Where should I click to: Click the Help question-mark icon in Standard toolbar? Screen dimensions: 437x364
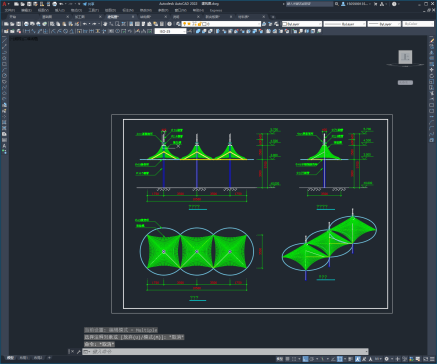point(170,24)
